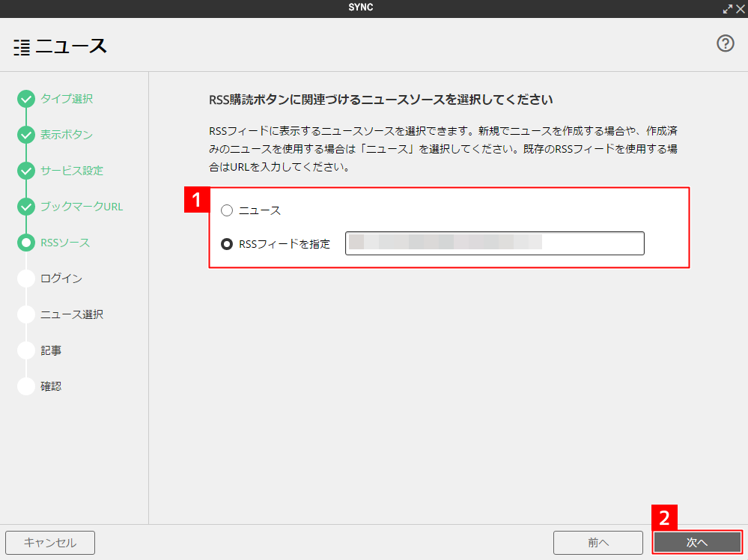Viewport: 748px width, 560px height.
Task: Click the 記事 step circle
Action: coord(26,350)
